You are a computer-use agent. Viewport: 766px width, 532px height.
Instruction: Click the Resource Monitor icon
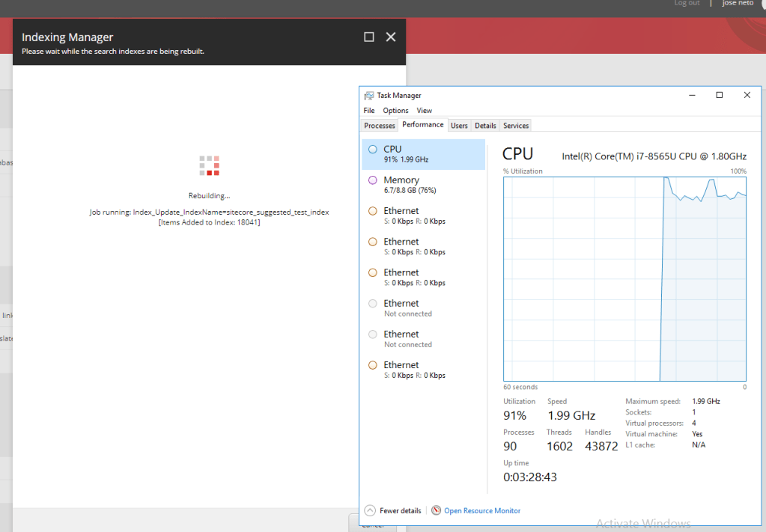437,510
